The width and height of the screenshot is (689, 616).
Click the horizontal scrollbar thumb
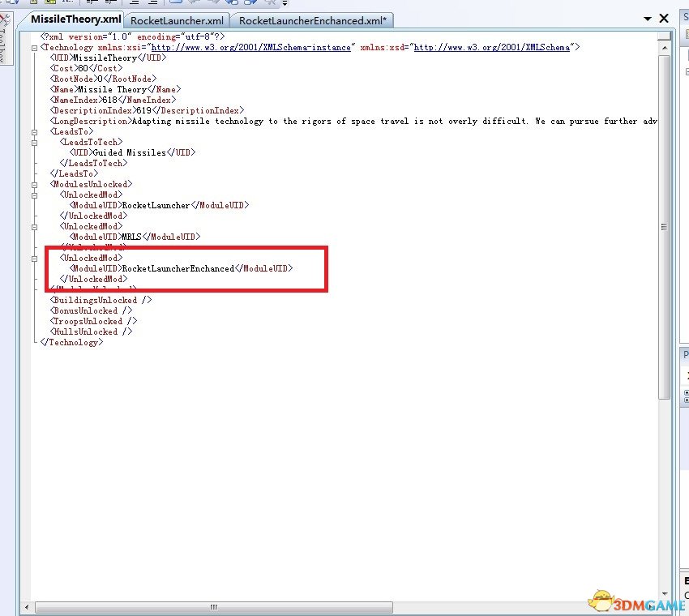point(214,607)
